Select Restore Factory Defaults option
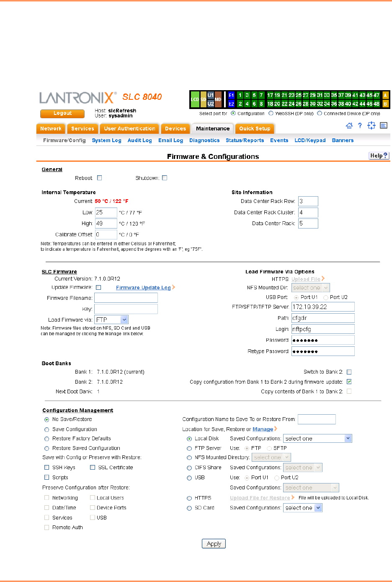The height and width of the screenshot is (582, 392). pos(47,439)
